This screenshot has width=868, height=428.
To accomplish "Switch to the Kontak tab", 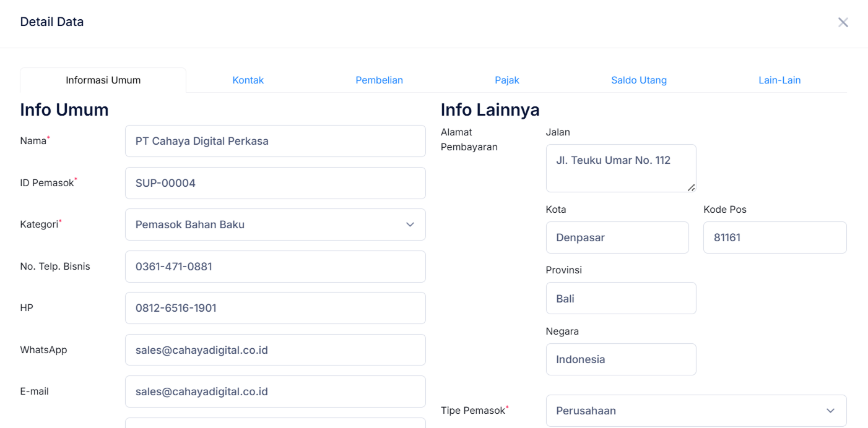I will (248, 80).
